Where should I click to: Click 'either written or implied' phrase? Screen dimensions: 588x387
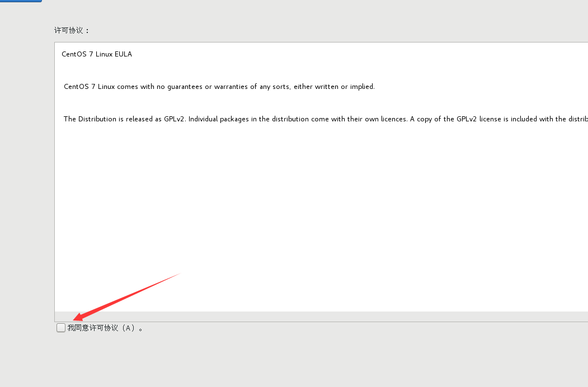tap(334, 87)
